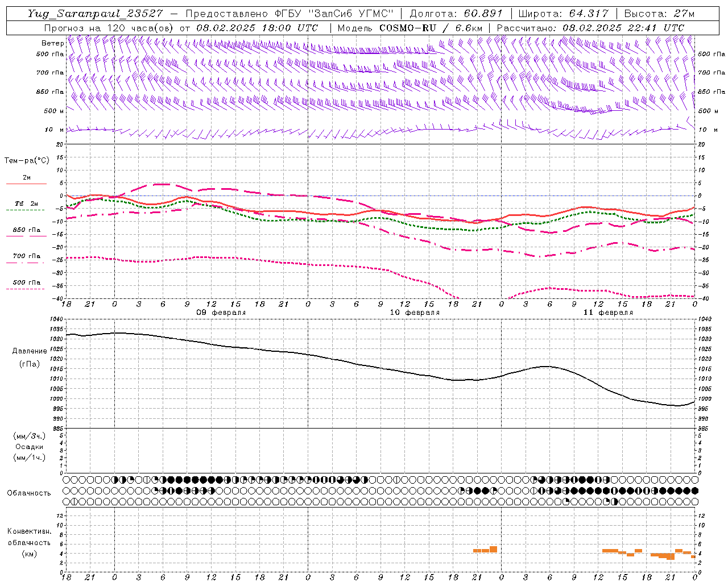Click the (мм/3ч.) precipitation unit label
728x582 pixels.
point(30,436)
